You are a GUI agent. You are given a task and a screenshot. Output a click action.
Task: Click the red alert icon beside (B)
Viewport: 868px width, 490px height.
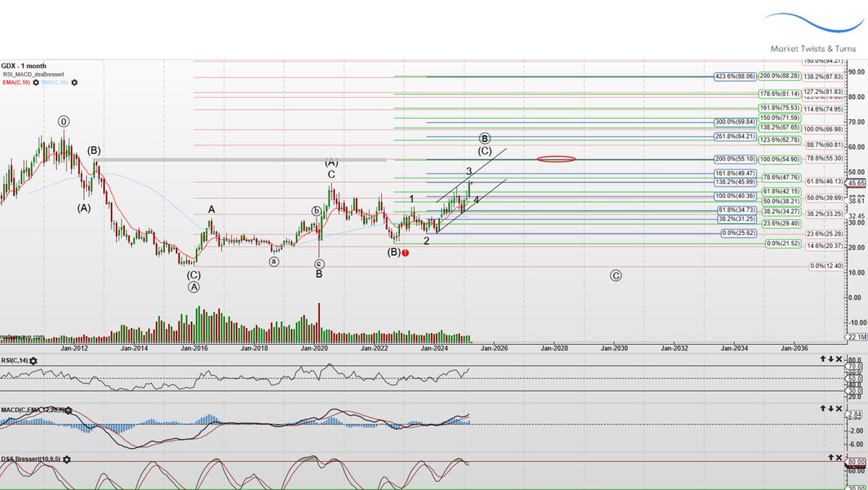pos(405,253)
